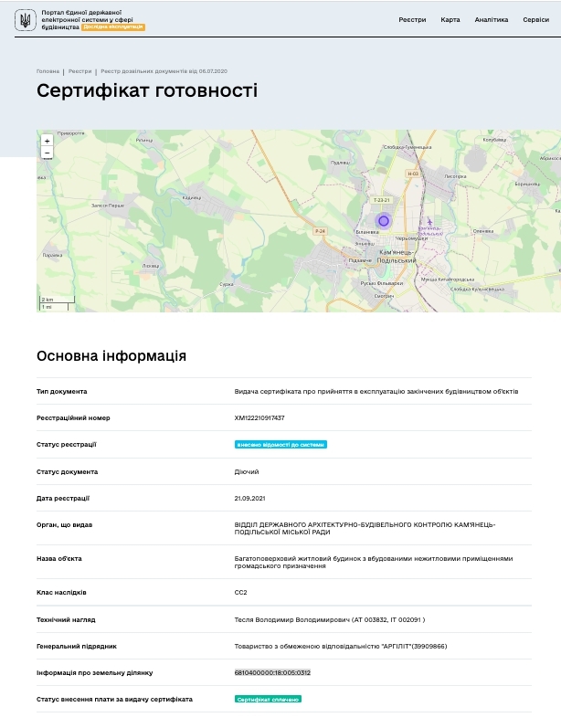
Task: Click the Дослідна експлуатація badge
Action: (x=113, y=26)
